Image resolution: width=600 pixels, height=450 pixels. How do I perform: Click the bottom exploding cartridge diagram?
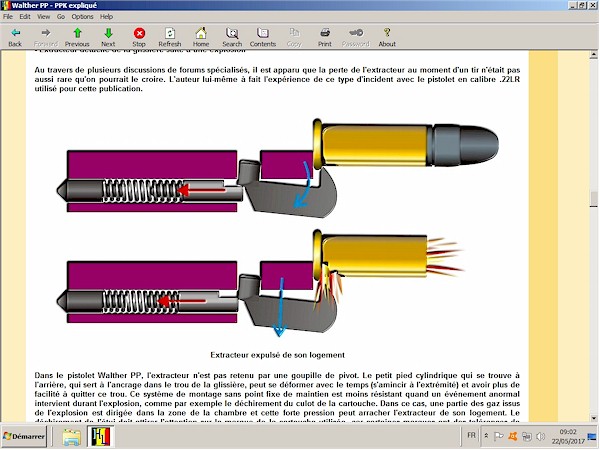click(261, 283)
